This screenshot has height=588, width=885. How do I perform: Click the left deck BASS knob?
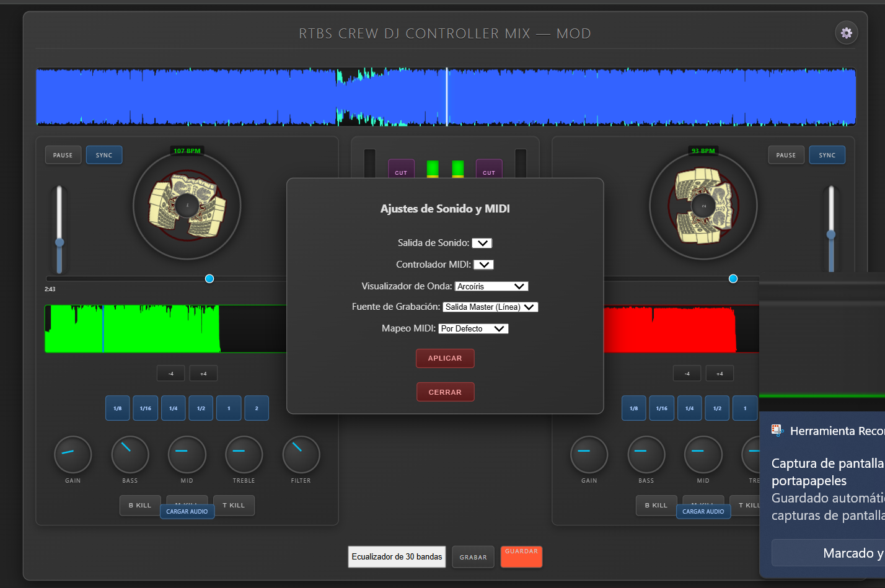pyautogui.click(x=130, y=455)
